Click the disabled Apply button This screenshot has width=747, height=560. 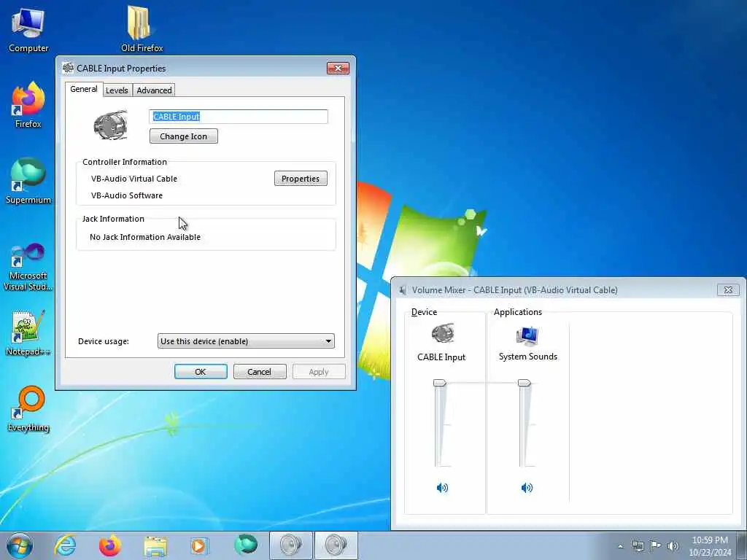pos(319,371)
